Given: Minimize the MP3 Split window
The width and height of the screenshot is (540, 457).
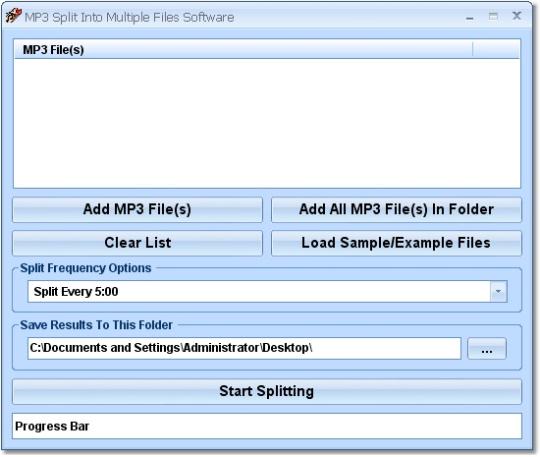Looking at the screenshot, I should [469, 17].
